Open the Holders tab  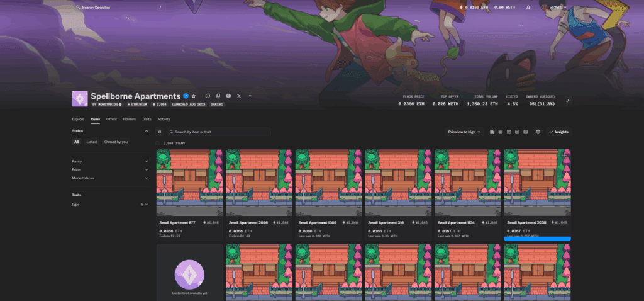(129, 119)
